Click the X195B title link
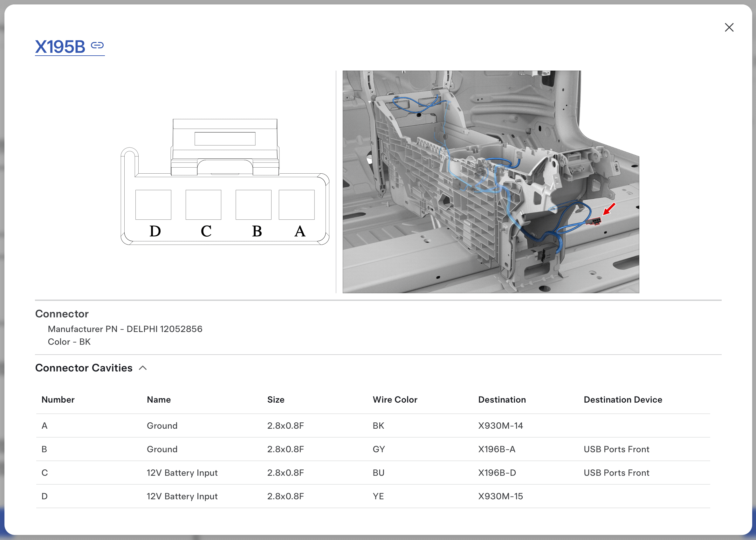Image resolution: width=756 pixels, height=540 pixels. click(60, 46)
